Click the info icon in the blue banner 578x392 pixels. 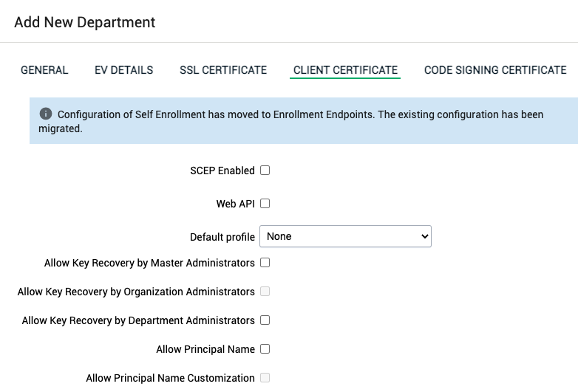point(46,114)
